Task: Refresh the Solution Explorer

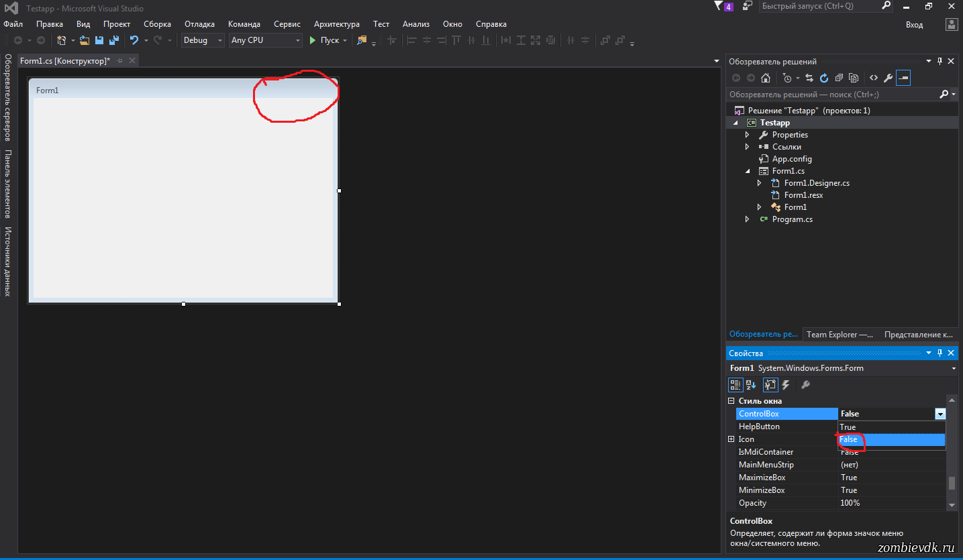Action: pyautogui.click(x=824, y=78)
